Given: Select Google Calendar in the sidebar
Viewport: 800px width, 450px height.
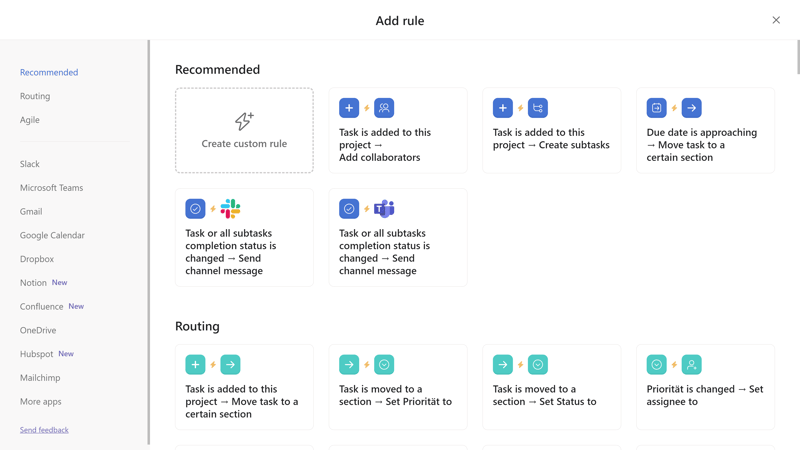Looking at the screenshot, I should point(52,235).
